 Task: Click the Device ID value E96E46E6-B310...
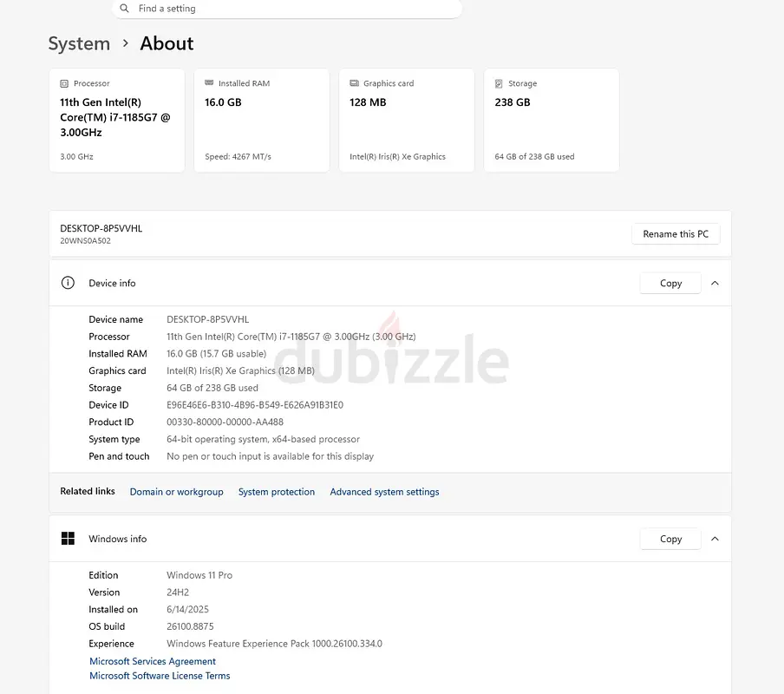click(x=255, y=405)
